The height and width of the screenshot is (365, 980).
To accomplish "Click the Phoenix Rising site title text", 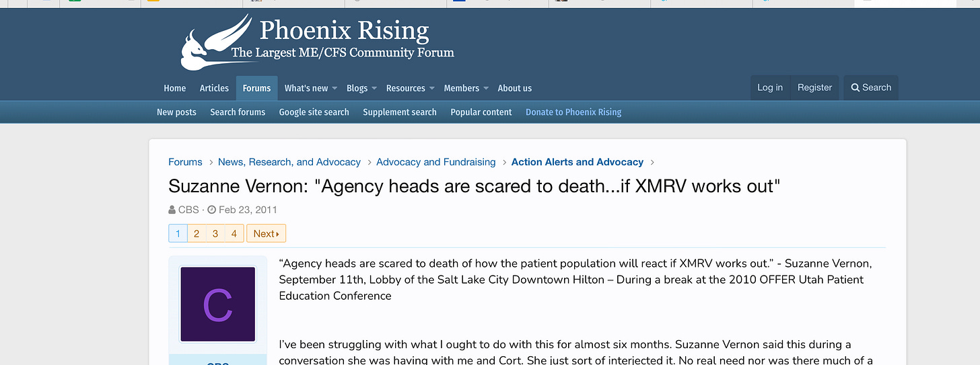I will (344, 30).
